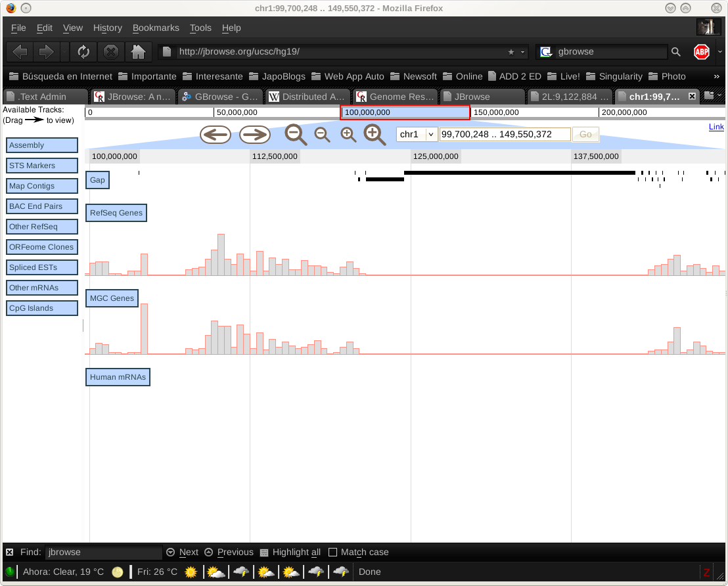Image resolution: width=728 pixels, height=586 pixels.
Task: Click the Link hyperlink
Action: coord(716,127)
